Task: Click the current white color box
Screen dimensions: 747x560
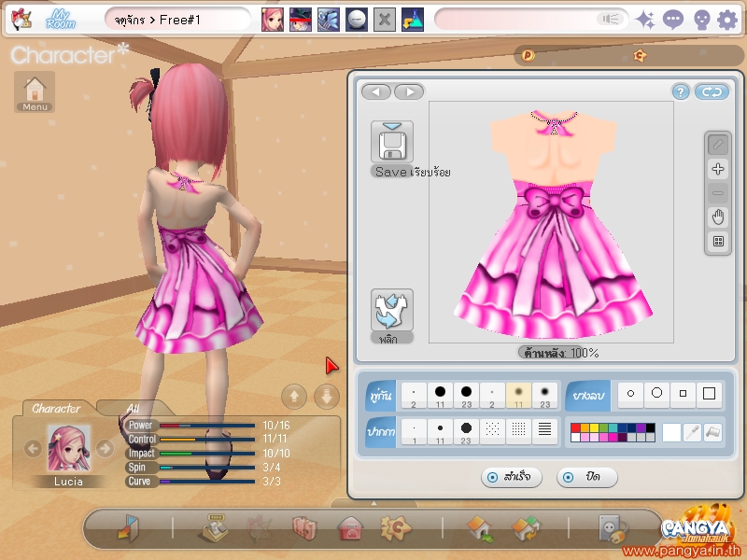Action: point(671,432)
